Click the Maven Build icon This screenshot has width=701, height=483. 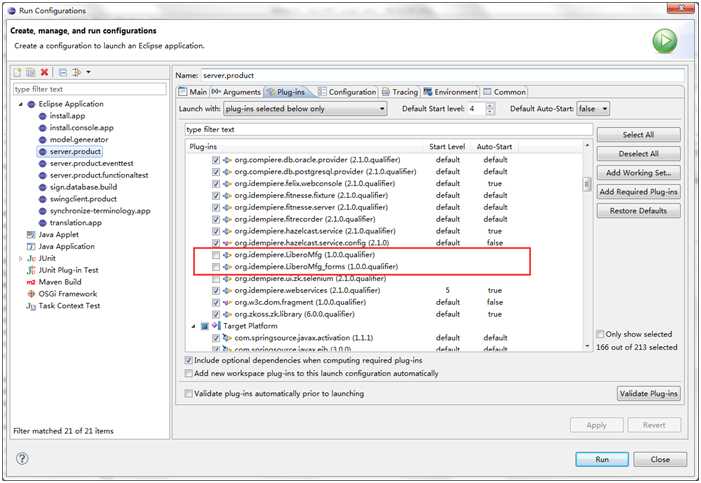click(x=31, y=282)
